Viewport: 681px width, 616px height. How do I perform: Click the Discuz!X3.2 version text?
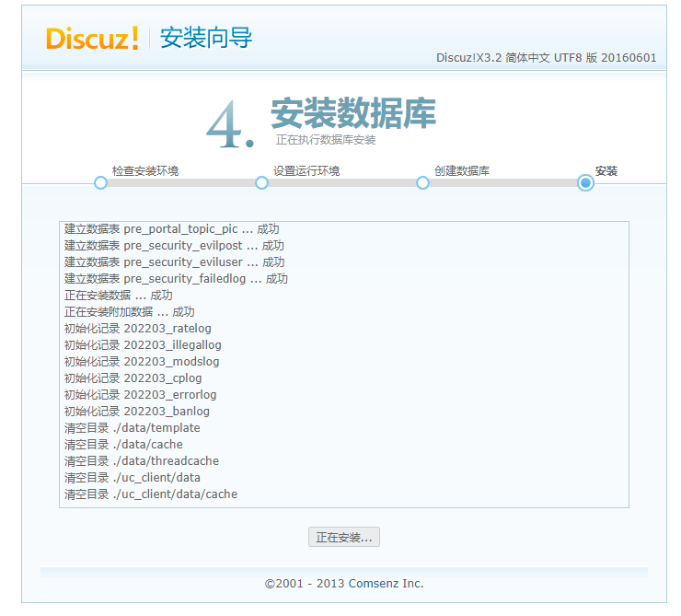click(547, 57)
